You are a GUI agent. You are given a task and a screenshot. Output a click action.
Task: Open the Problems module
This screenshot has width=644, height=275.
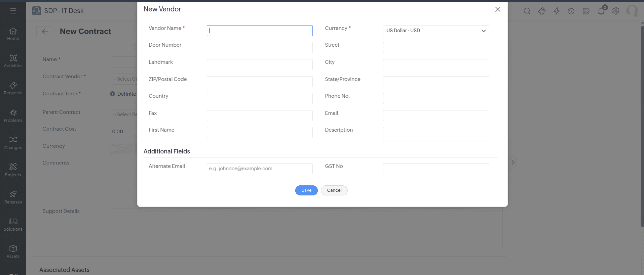(13, 116)
